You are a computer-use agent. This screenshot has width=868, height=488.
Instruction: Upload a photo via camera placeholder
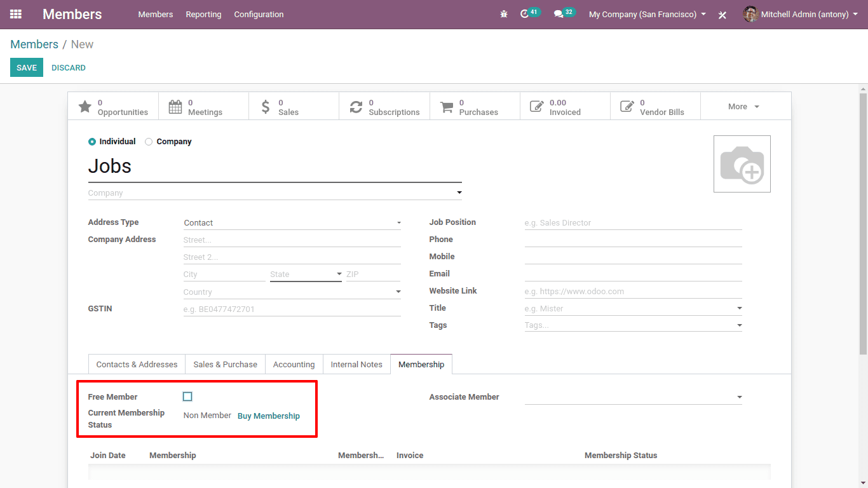click(742, 164)
